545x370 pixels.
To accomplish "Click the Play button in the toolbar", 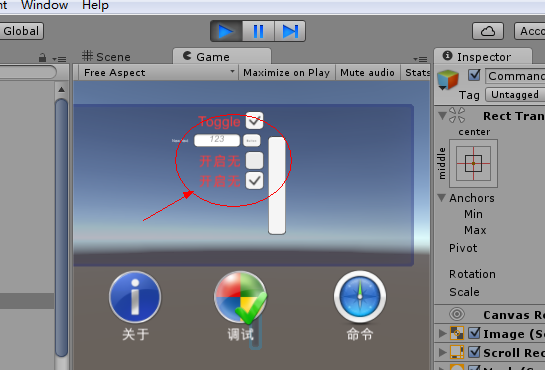I will [x=226, y=31].
